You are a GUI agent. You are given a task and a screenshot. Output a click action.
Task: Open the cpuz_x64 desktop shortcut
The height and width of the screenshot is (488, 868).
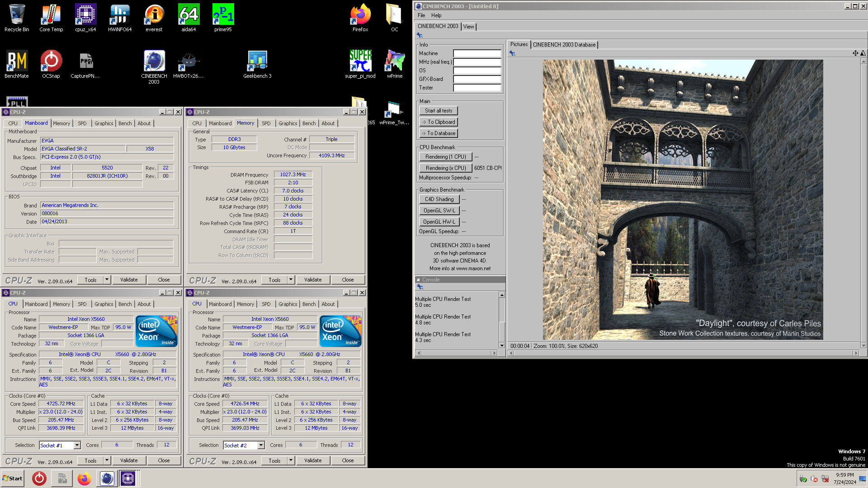tap(85, 18)
